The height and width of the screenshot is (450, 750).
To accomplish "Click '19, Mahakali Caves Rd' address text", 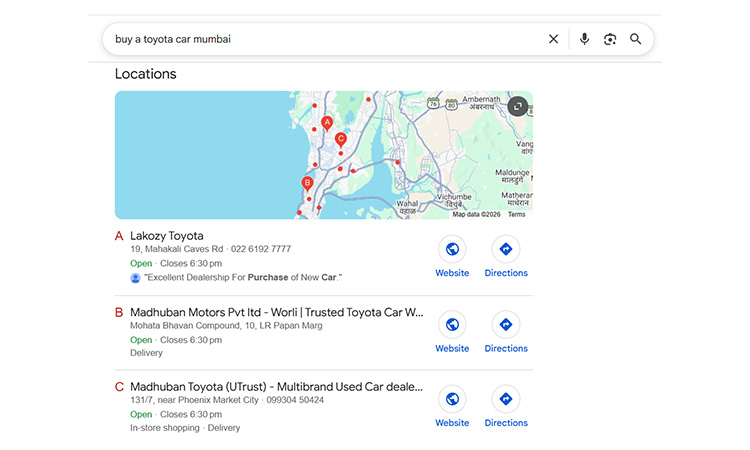I will [x=176, y=249].
